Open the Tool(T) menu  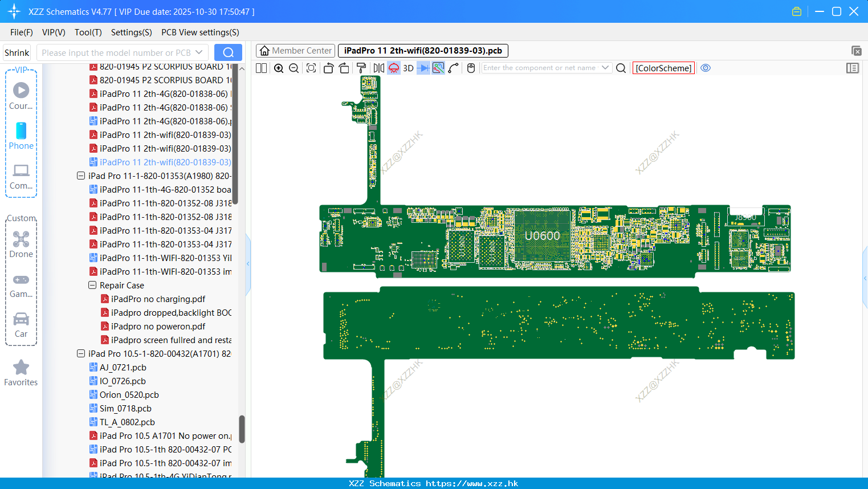[x=88, y=32]
